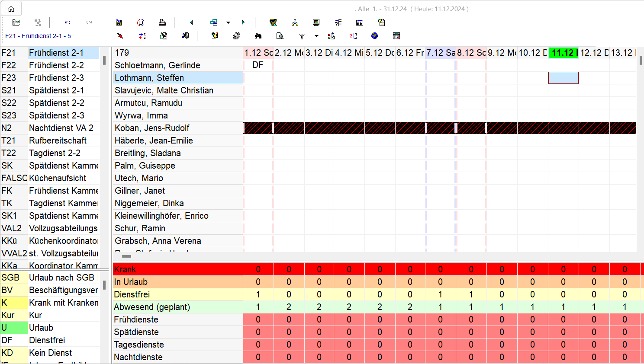The height and width of the screenshot is (364, 644).
Task: Click the green U Urlaub color cell
Action: pyautogui.click(x=14, y=328)
